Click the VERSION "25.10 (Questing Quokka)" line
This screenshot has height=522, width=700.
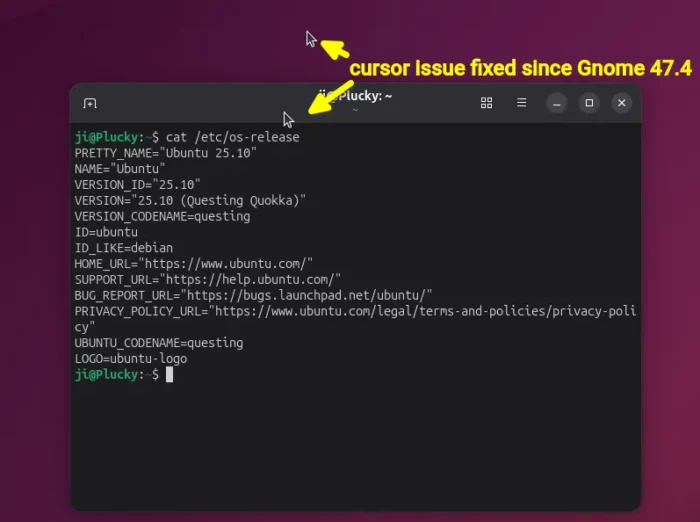(x=190, y=200)
